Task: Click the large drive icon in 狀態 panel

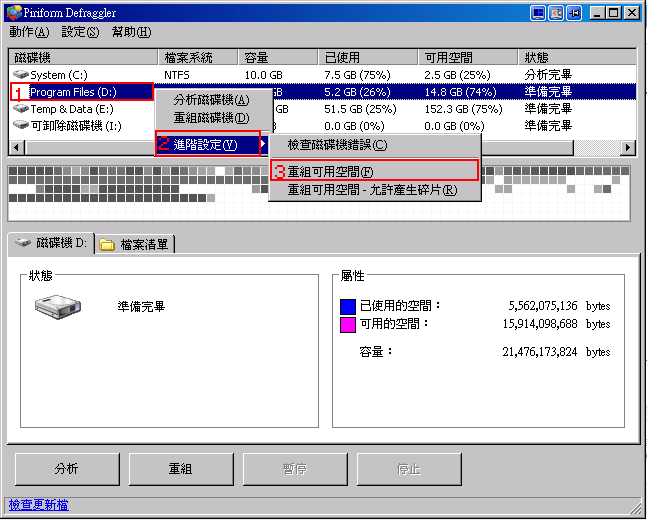Action: 58,307
